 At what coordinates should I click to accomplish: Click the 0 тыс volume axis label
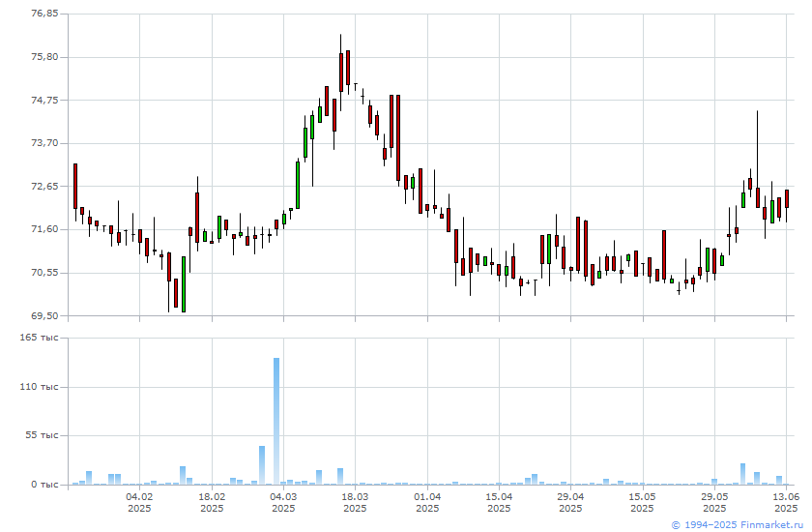[x=44, y=485]
